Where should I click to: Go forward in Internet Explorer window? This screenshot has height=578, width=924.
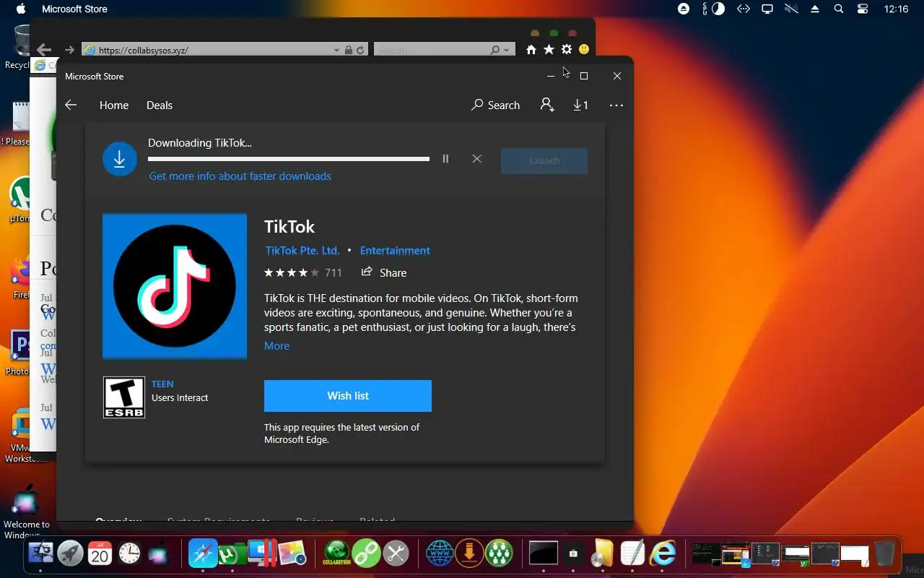[69, 50]
